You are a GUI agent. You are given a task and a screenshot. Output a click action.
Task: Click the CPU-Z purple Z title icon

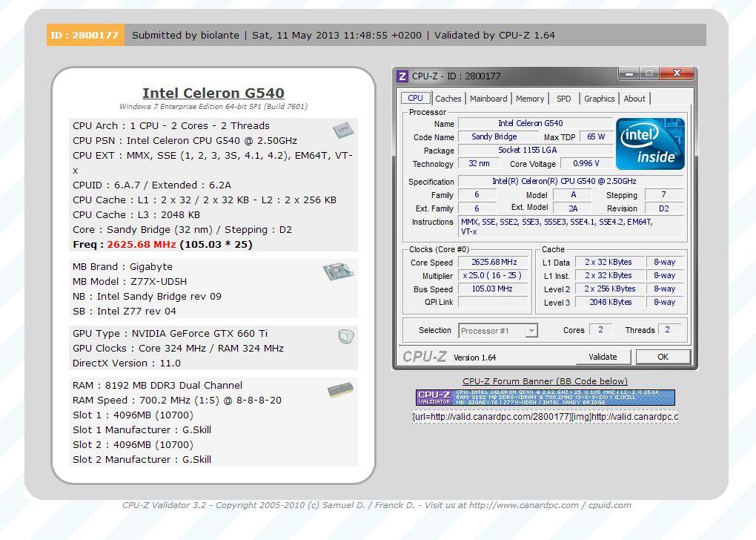(402, 76)
